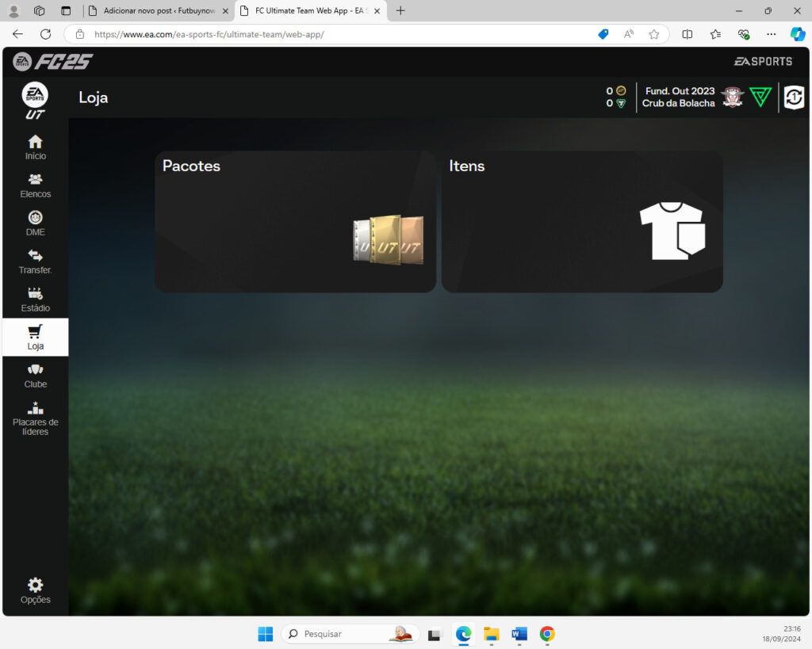Add this page to browser favorites
This screenshot has height=649, width=812.
point(653,35)
